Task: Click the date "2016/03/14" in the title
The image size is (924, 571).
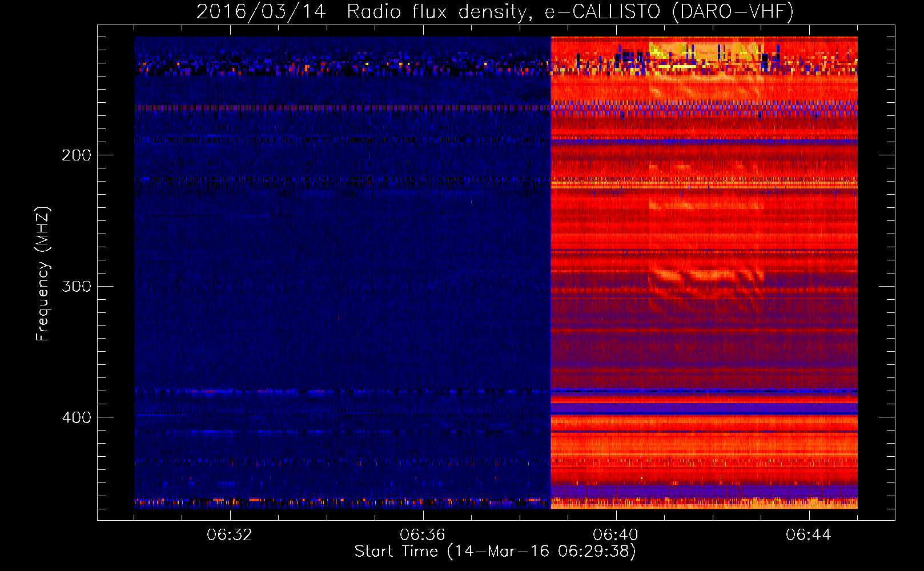Action: point(262,12)
